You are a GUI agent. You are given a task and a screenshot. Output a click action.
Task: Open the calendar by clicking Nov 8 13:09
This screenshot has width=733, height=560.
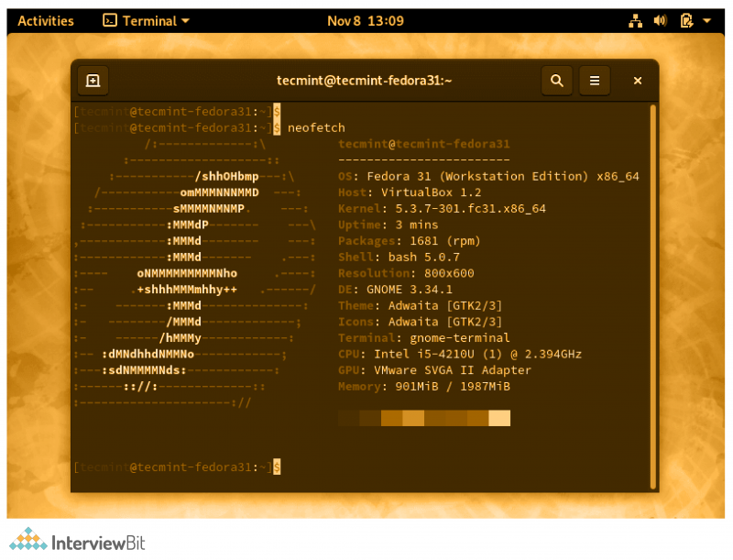click(366, 20)
